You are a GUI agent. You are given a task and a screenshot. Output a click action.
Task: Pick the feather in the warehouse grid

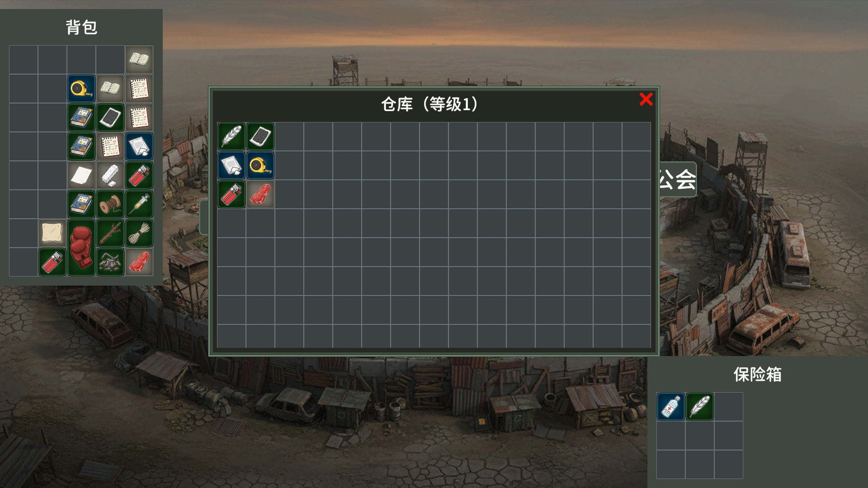click(231, 136)
